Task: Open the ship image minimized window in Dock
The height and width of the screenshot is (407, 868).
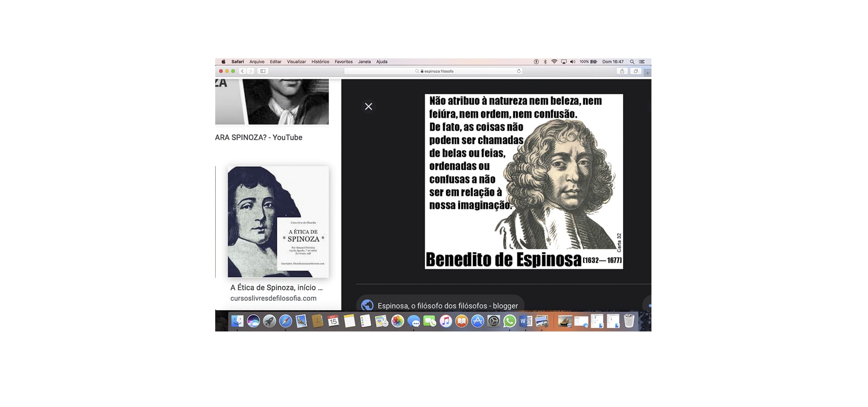Action: tap(565, 321)
